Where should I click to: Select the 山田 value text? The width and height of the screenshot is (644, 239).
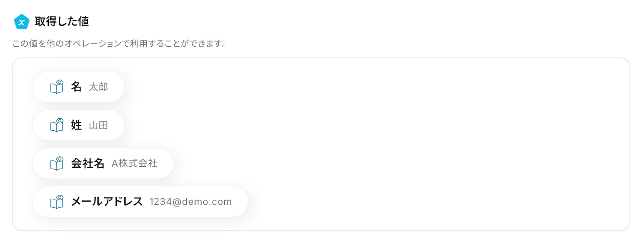click(x=98, y=126)
